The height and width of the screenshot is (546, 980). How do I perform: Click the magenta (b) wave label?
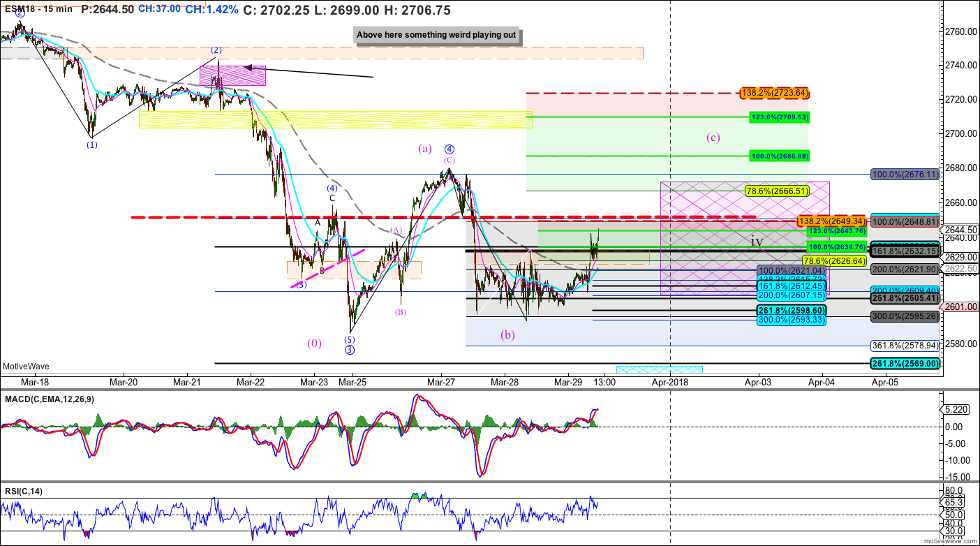coord(507,334)
